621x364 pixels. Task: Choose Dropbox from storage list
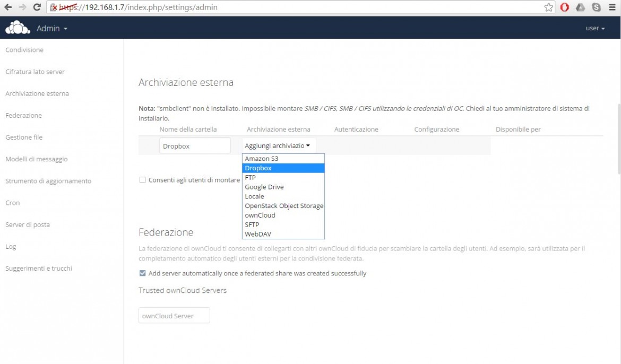click(283, 168)
